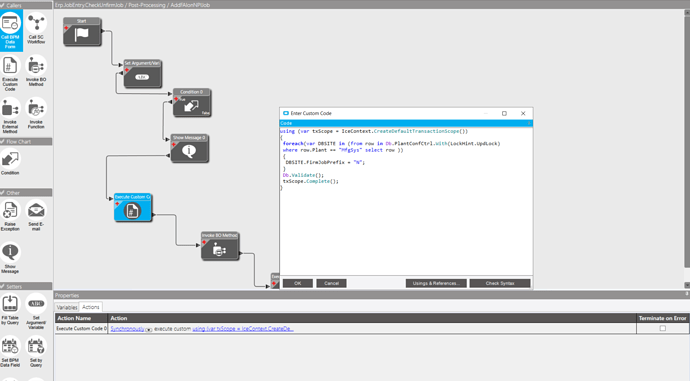The image size is (690, 381).
Task: Switch to the Variables tab
Action: [67, 307]
